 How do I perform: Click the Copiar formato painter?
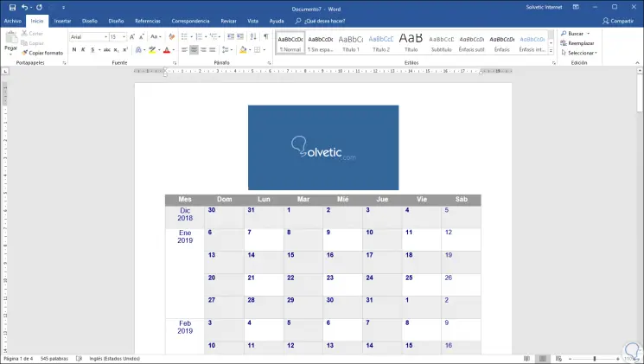click(44, 53)
